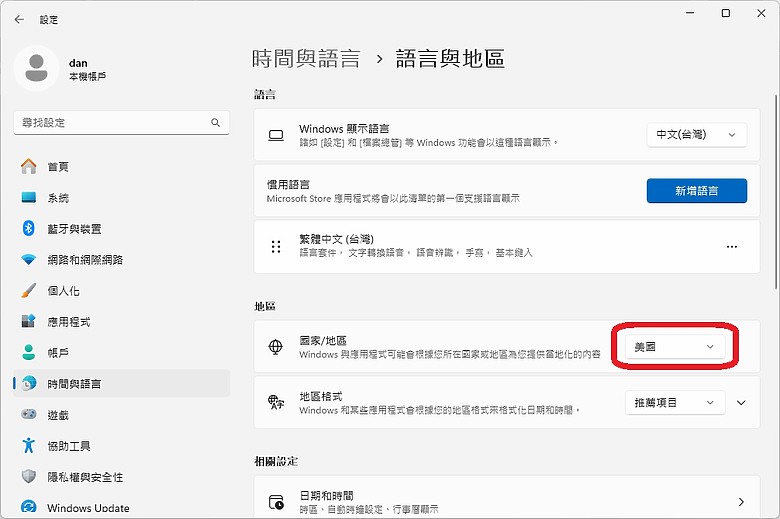Viewport: 780px width, 519px height.
Task: Click the 應用程式 apps icon
Action: click(29, 321)
